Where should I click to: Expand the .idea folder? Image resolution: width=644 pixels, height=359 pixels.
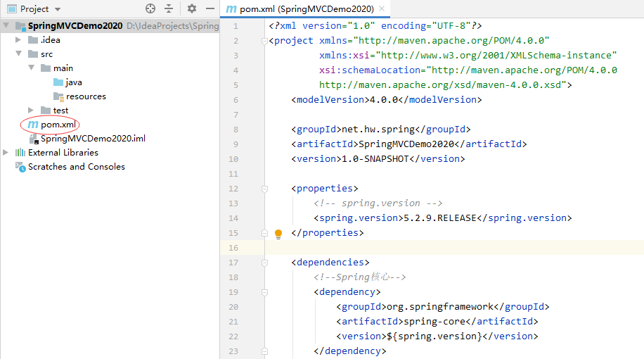point(18,40)
